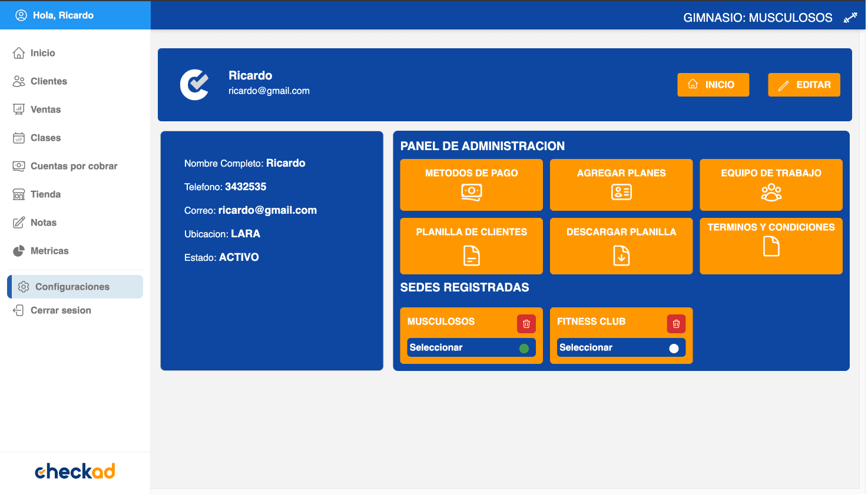Click trash icon on FITNESS CLUB card
Screen dimensions: 868x494
(x=676, y=324)
